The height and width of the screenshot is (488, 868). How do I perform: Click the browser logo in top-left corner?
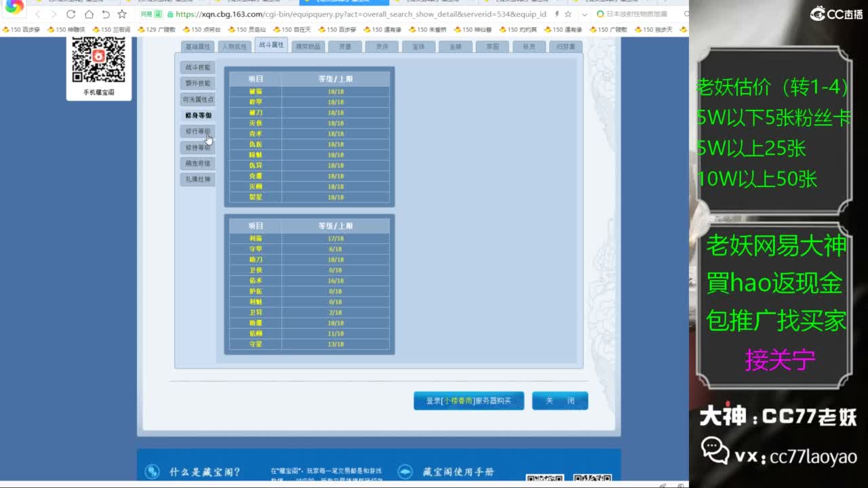click(x=14, y=7)
